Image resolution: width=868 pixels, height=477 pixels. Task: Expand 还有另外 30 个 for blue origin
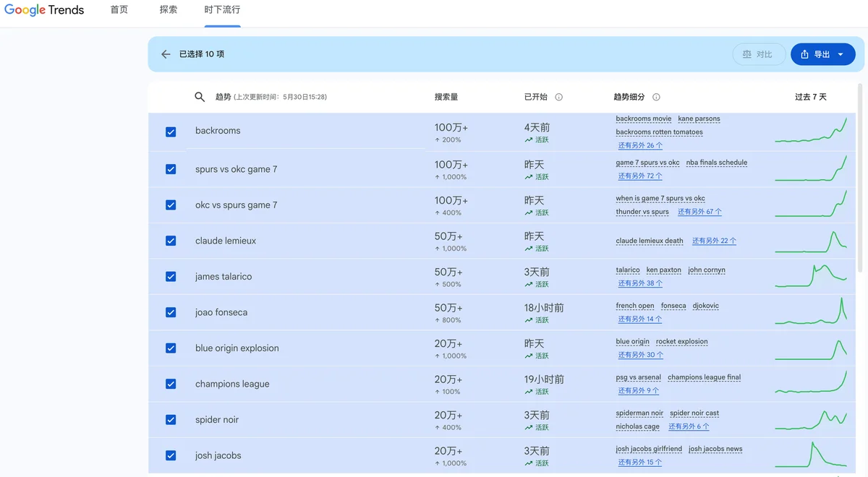[x=640, y=355]
